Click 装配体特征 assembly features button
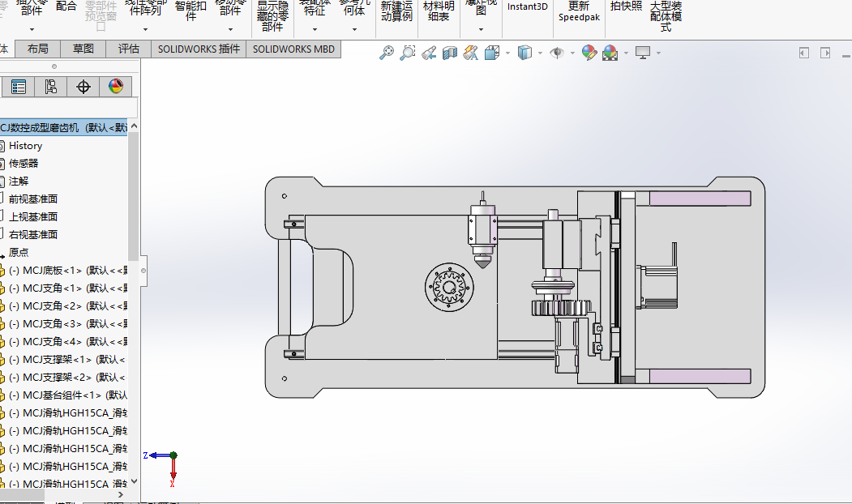Screen dimensions: 852x504 pos(315,7)
